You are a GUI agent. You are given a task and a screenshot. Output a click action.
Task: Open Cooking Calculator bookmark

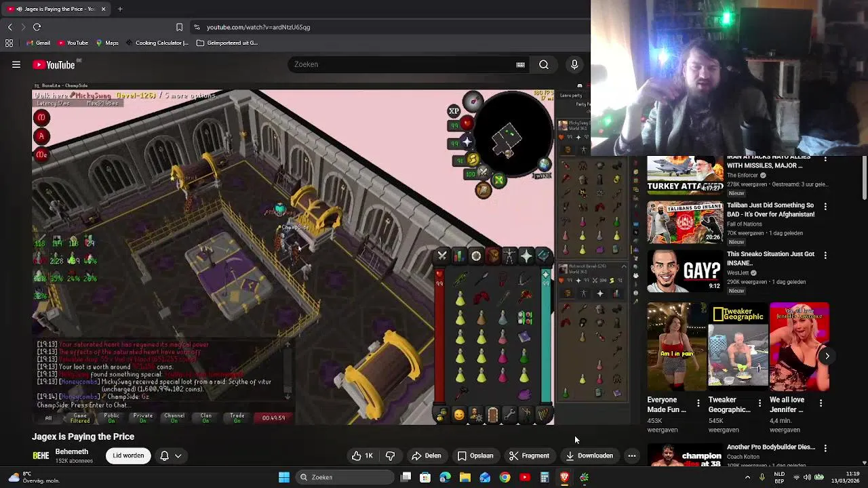[x=157, y=43]
